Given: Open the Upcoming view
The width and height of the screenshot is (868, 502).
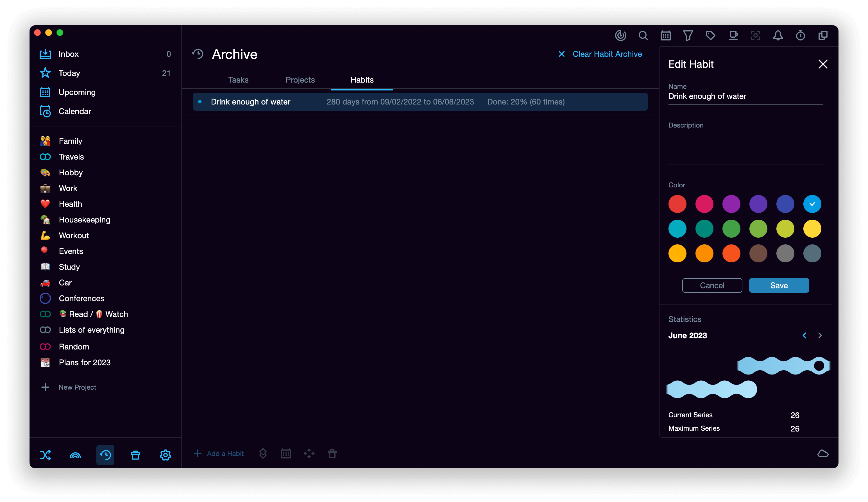Looking at the screenshot, I should pyautogui.click(x=105, y=92).
